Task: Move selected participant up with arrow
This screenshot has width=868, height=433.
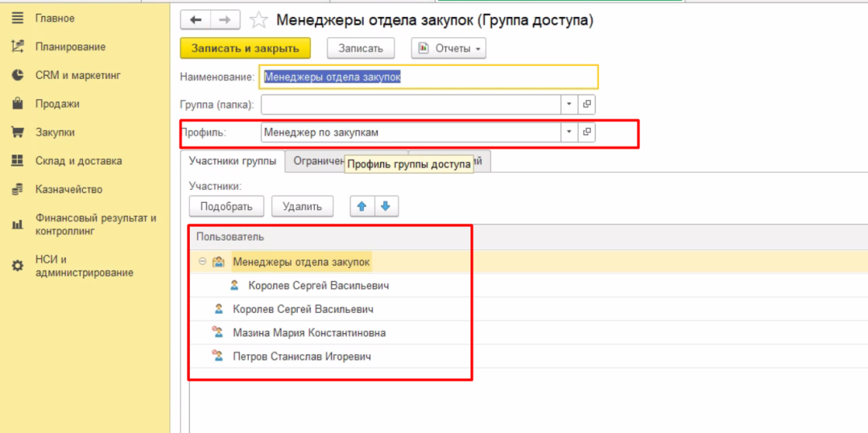Action: tap(362, 206)
